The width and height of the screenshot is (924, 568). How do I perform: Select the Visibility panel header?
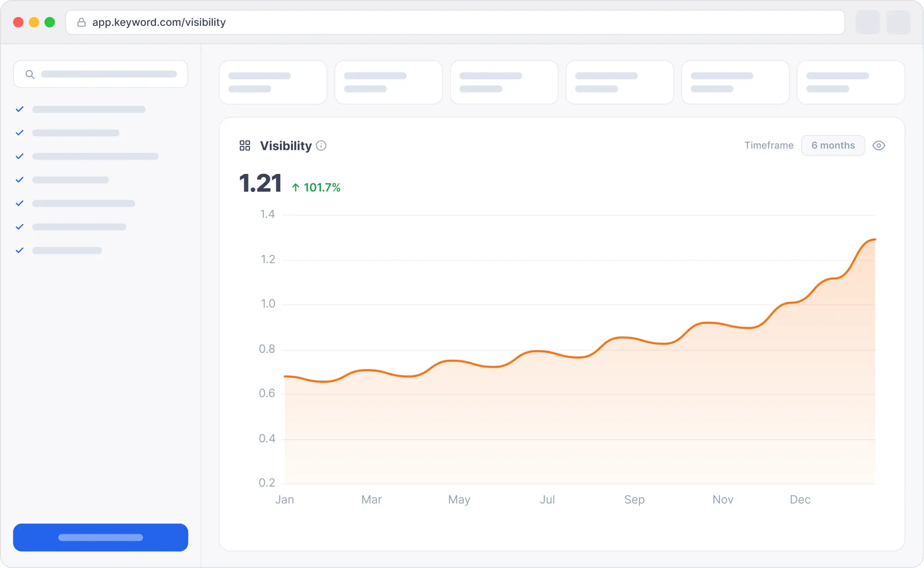(285, 146)
